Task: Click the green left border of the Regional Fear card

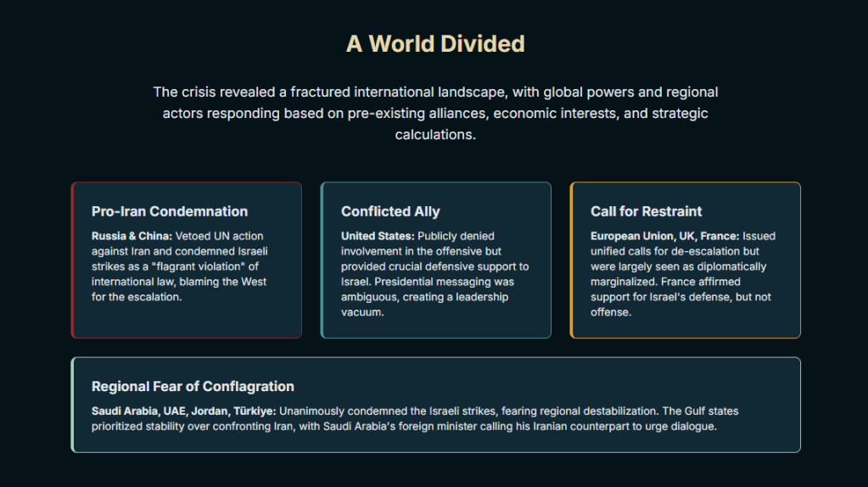Action: [72, 405]
